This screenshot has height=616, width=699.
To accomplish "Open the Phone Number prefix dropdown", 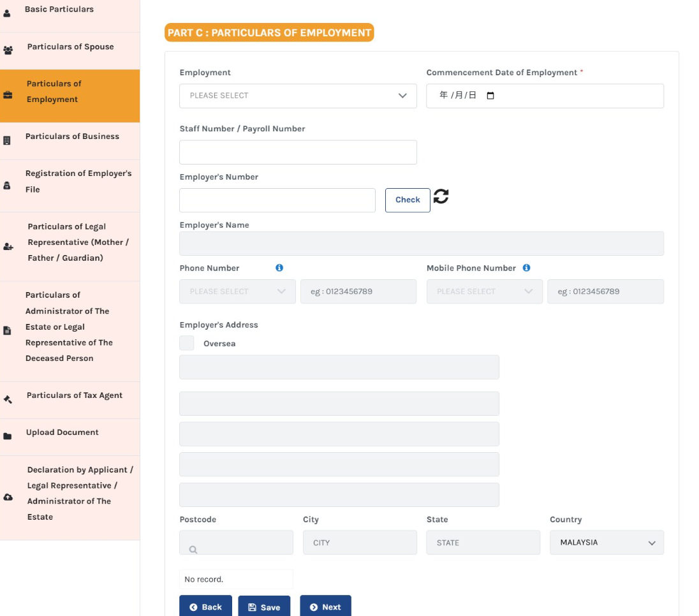I will pos(238,291).
